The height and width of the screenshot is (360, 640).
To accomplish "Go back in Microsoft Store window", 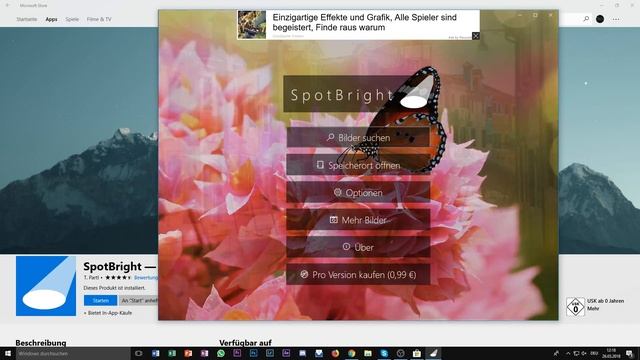I will [x=7, y=6].
